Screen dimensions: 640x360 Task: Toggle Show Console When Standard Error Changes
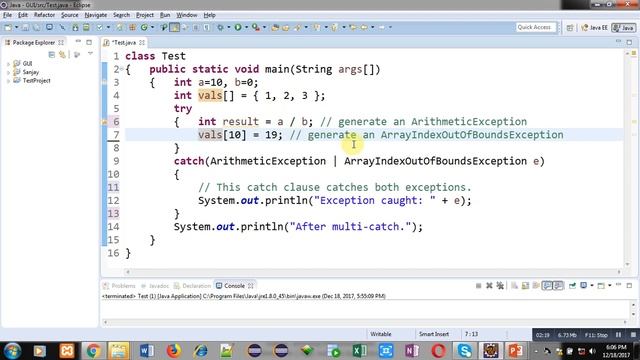click(558, 286)
